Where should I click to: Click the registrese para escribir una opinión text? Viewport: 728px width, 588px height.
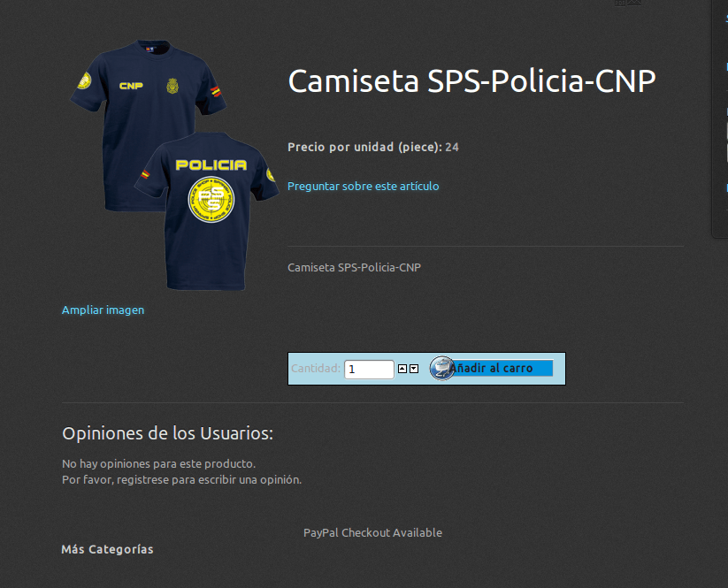point(209,479)
